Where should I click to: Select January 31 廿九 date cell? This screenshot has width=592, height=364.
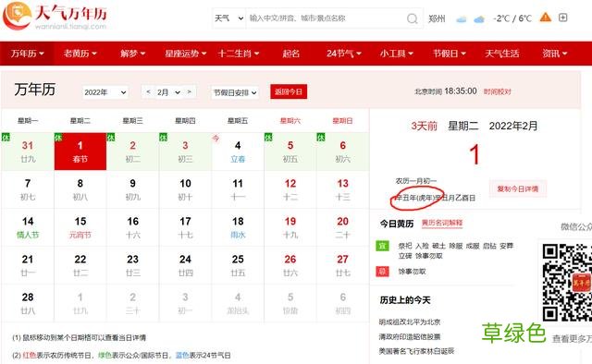tap(28, 152)
